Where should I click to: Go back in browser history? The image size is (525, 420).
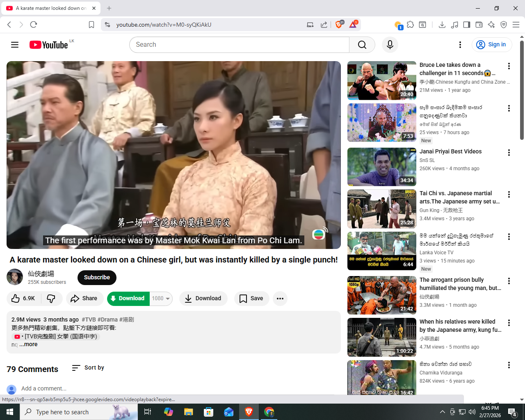[9, 25]
